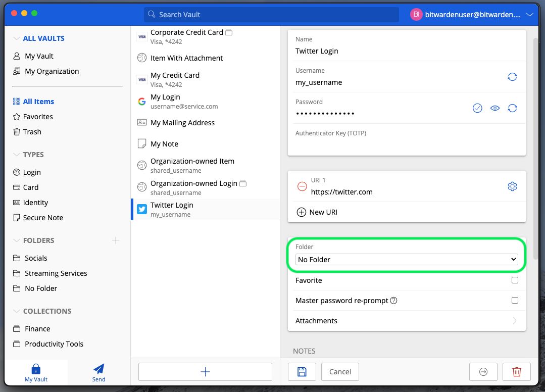
Task: Click the item detail vertical scrollbar
Action: click(x=535, y=149)
